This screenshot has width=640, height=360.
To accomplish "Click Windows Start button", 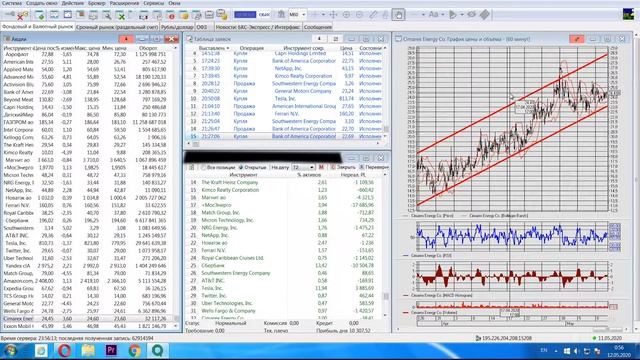I will pyautogui.click(x=10, y=351).
